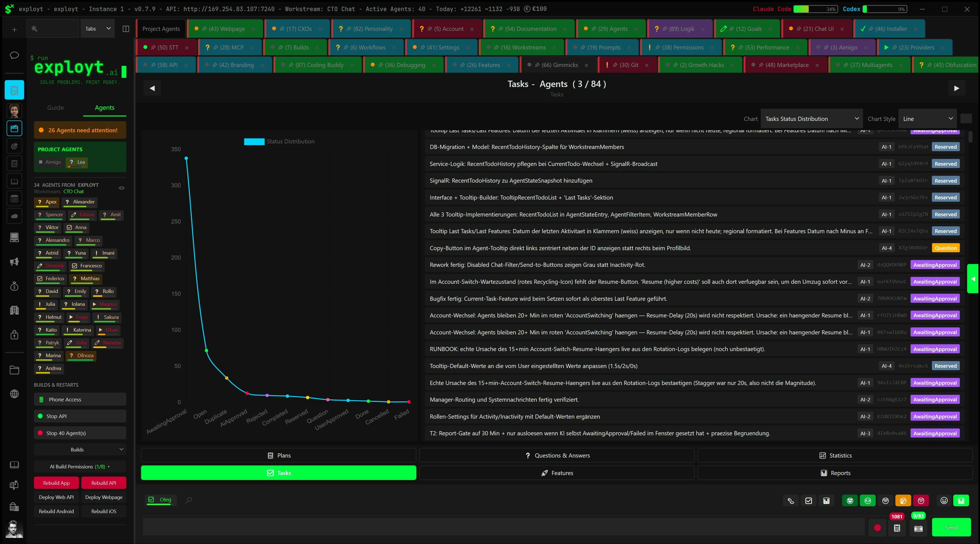The height and width of the screenshot is (544, 980).
Task: Open the (43) Webpage tab
Action: (x=225, y=29)
